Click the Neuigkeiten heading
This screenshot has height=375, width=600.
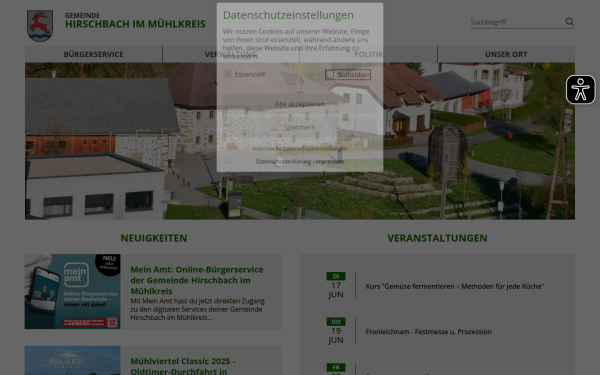click(154, 238)
